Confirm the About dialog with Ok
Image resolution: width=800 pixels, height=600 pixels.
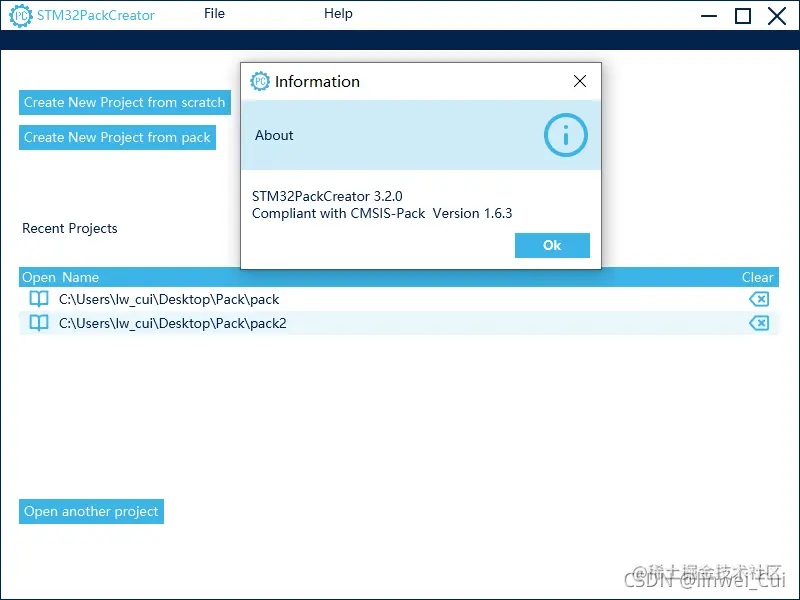[x=552, y=245]
